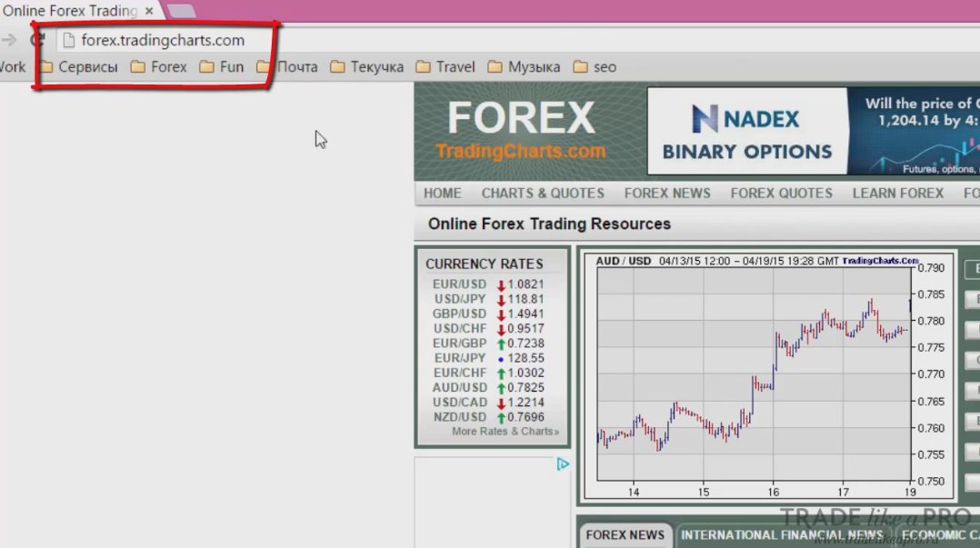Click the EUR/CHF currency pair link
980x548 pixels.
click(459, 373)
